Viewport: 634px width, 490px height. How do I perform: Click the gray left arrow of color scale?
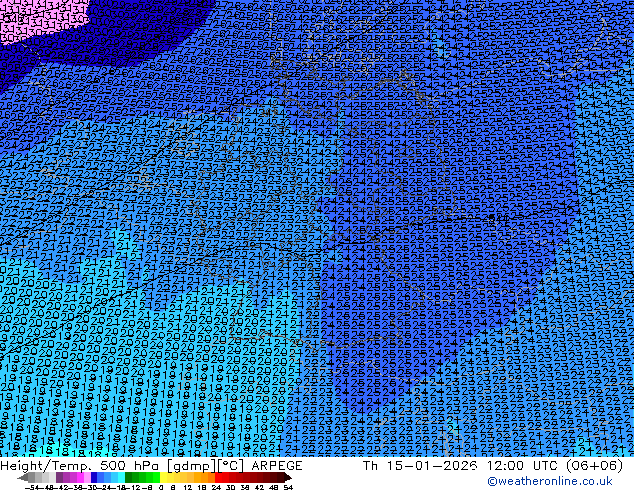pyautogui.click(x=23, y=477)
